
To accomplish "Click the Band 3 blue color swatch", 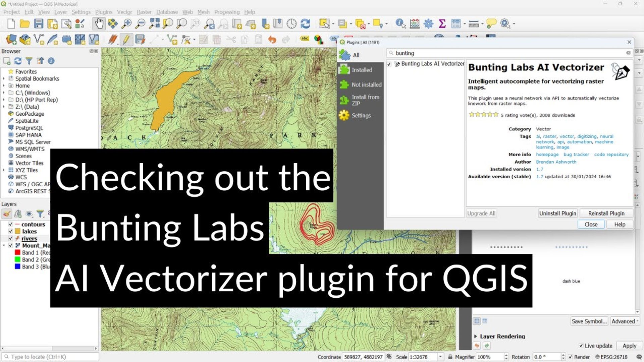I will (17, 266).
